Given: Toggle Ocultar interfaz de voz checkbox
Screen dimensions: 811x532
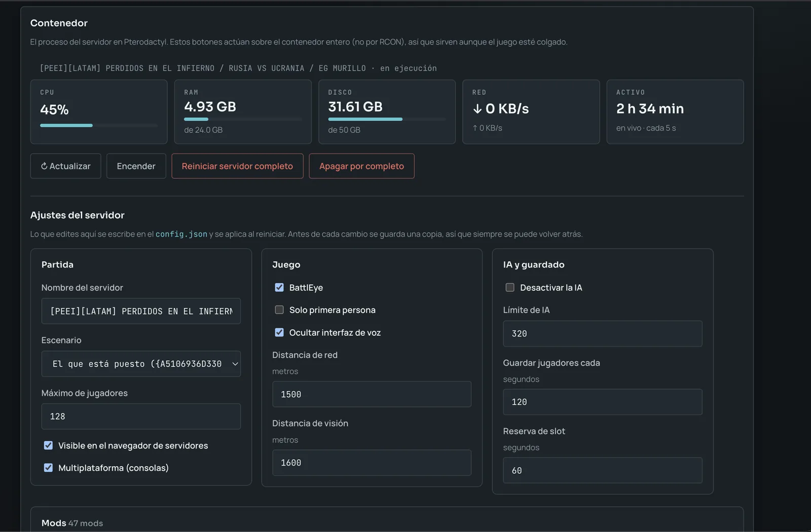Looking at the screenshot, I should pos(279,332).
